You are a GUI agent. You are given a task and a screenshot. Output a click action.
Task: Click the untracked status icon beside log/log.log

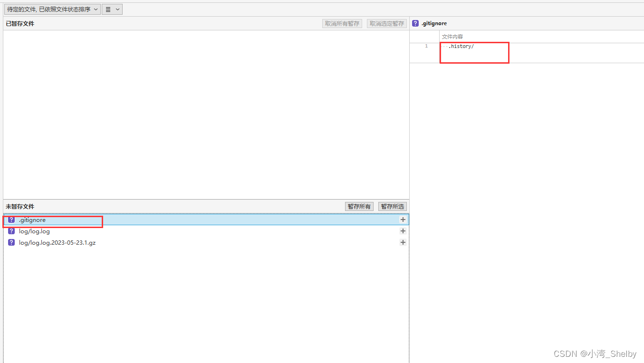click(x=11, y=231)
